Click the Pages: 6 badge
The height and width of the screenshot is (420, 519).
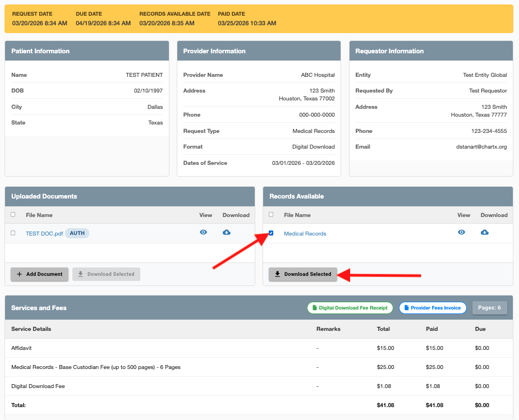pos(489,308)
